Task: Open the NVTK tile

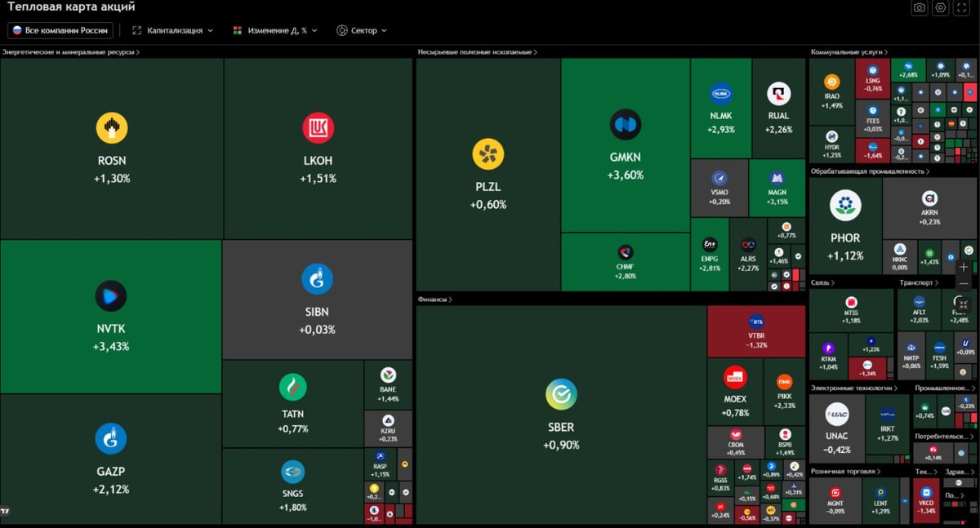Action: tap(111, 317)
